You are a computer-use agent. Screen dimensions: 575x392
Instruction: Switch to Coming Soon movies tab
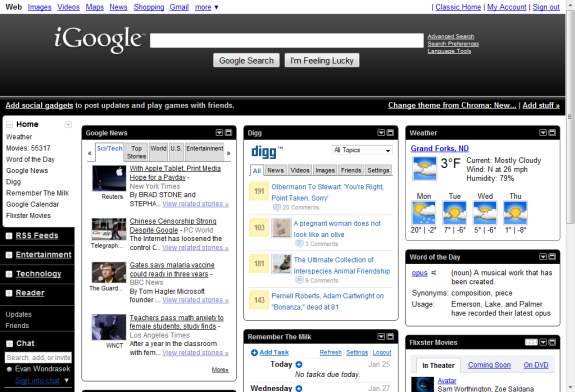pos(489,365)
